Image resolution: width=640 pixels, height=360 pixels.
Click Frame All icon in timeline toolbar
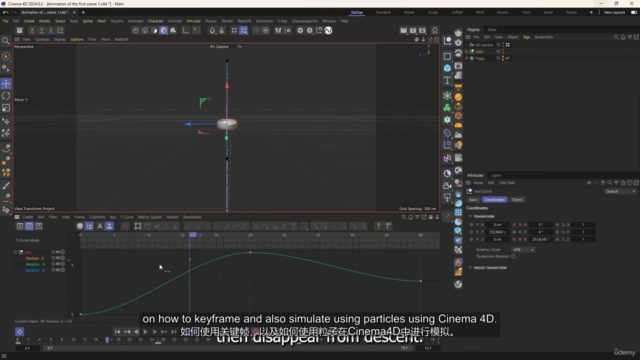(138, 226)
